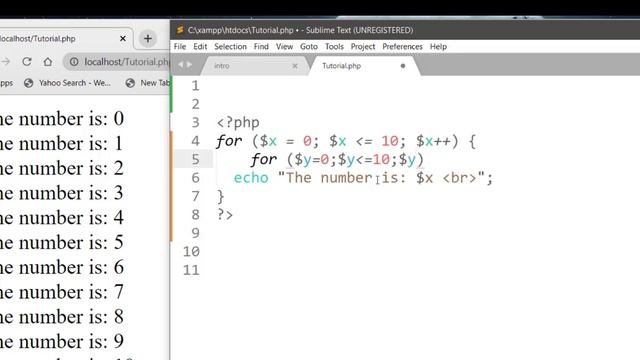Open the Goto menu
The height and width of the screenshot is (360, 640).
click(x=309, y=47)
